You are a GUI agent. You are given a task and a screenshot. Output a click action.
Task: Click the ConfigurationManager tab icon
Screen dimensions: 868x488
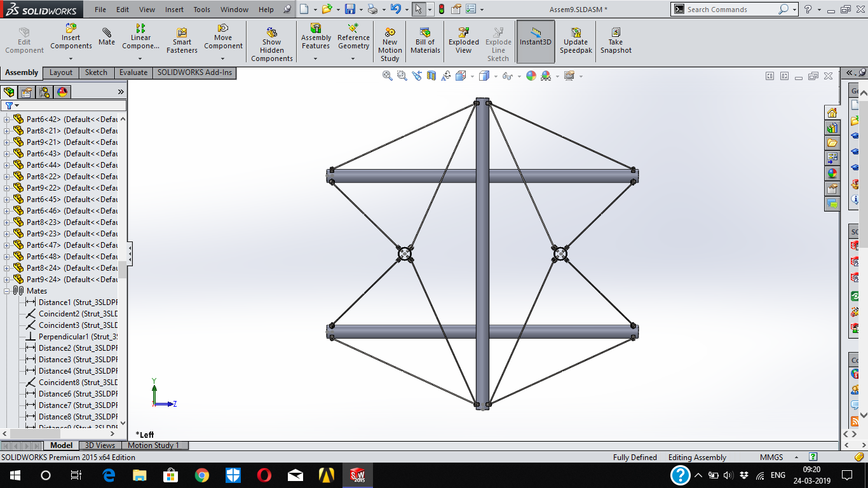click(44, 92)
